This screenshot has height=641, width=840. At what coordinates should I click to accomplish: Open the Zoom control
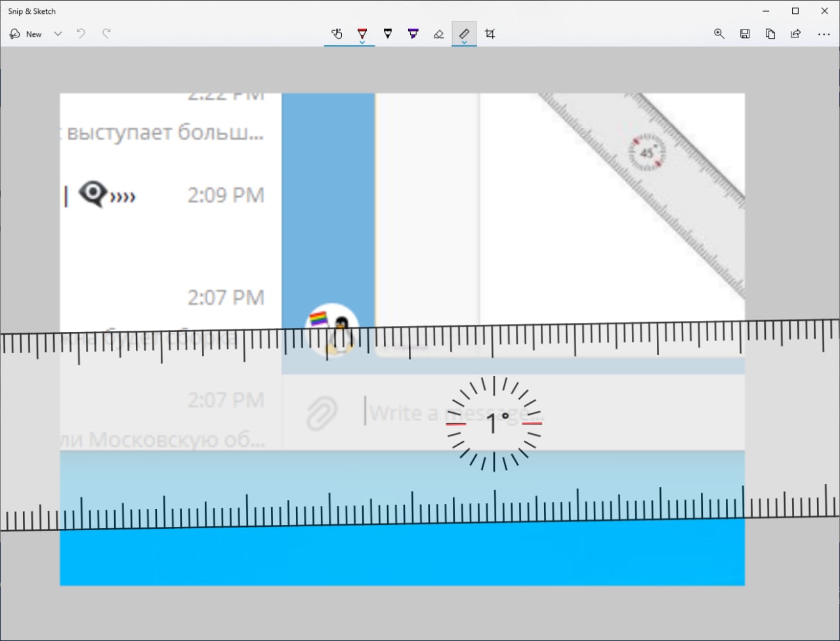[x=719, y=33]
